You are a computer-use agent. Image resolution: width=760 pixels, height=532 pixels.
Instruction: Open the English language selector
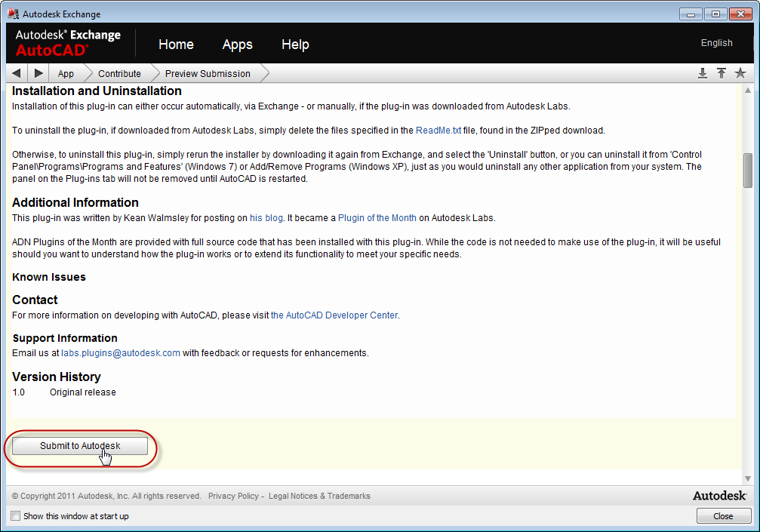[716, 43]
